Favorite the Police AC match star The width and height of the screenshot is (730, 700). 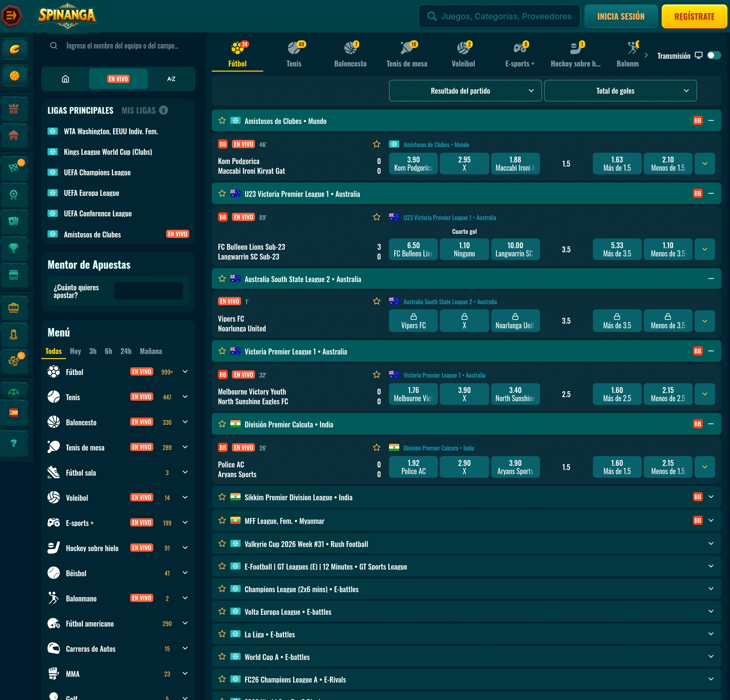(376, 448)
